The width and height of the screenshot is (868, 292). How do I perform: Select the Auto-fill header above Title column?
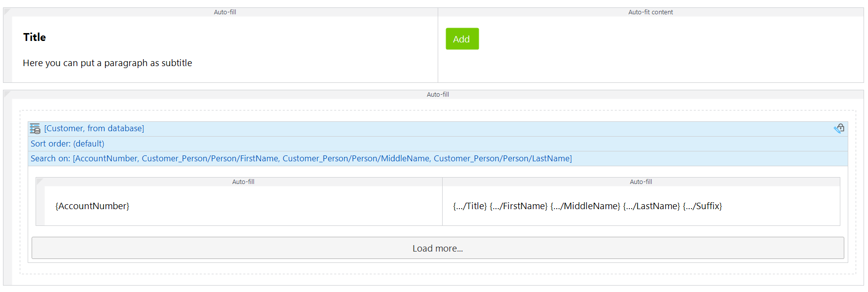(225, 12)
